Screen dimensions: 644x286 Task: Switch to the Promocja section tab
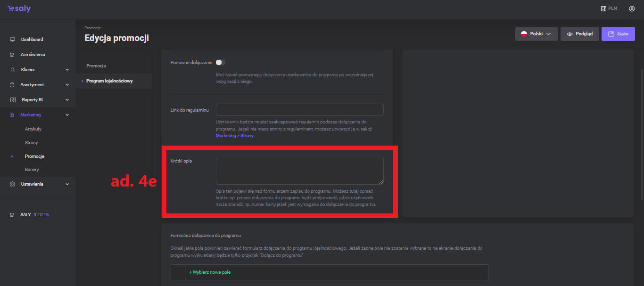96,65
